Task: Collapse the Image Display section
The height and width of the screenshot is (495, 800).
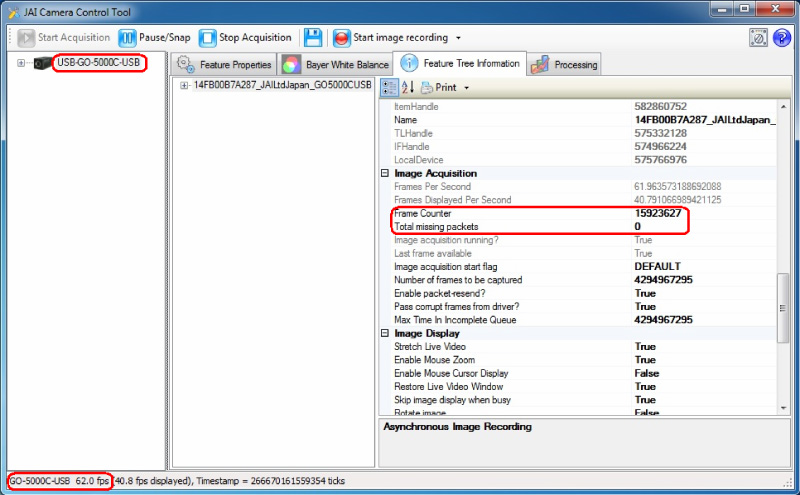Action: tap(385, 333)
